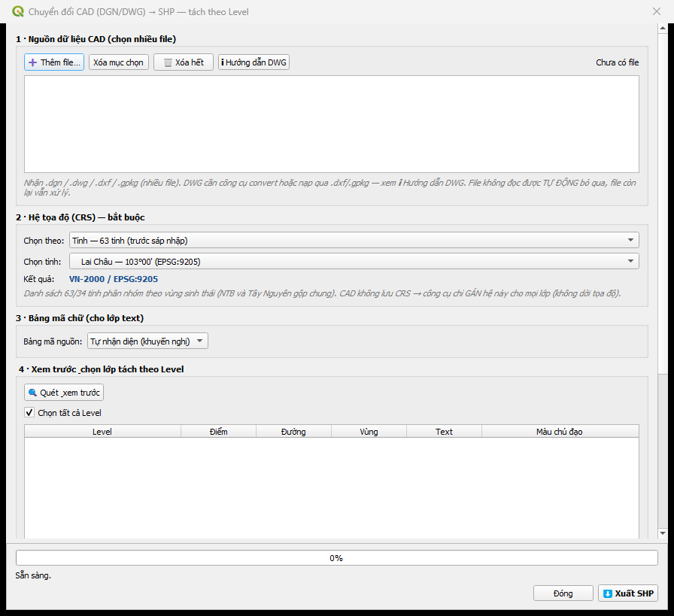674x616 pixels.
Task: Click the Màu chủ đạo column header
Action: pos(560,432)
